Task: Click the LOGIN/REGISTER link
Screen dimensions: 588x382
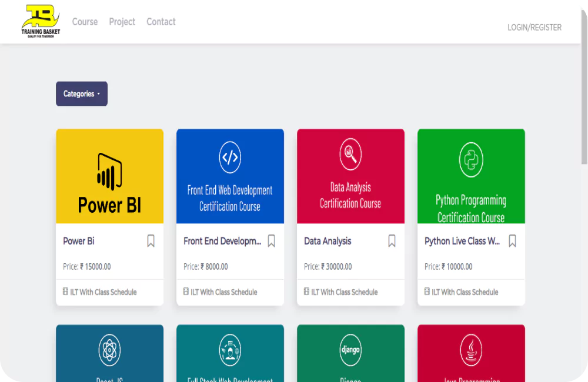Action: 534,28
